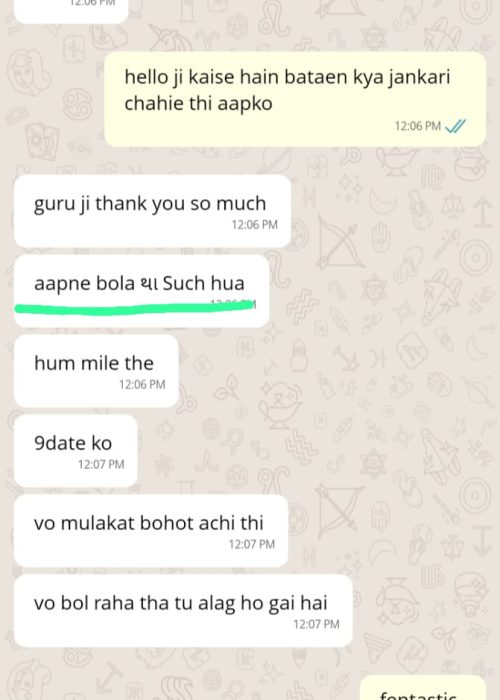The height and width of the screenshot is (700, 500).
Task: Click the green highlight underline stroke
Action: pos(134,308)
